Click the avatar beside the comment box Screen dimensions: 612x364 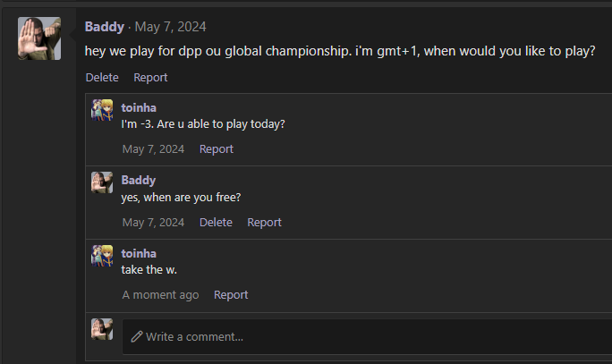point(102,329)
